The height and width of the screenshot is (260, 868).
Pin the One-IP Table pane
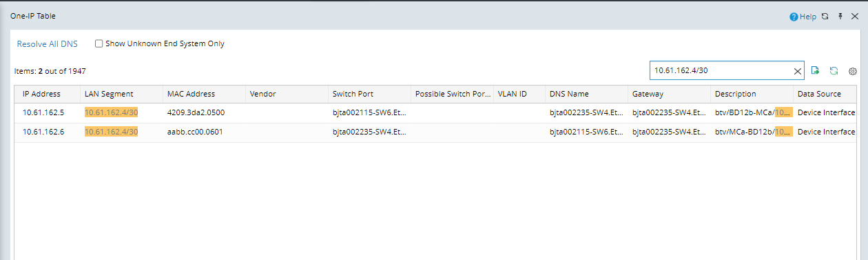840,17
